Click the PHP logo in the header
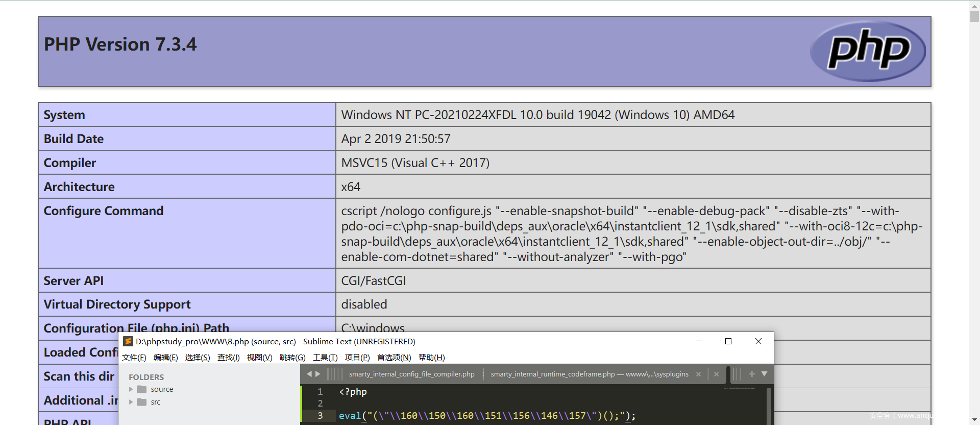The height and width of the screenshot is (425, 980). click(868, 51)
